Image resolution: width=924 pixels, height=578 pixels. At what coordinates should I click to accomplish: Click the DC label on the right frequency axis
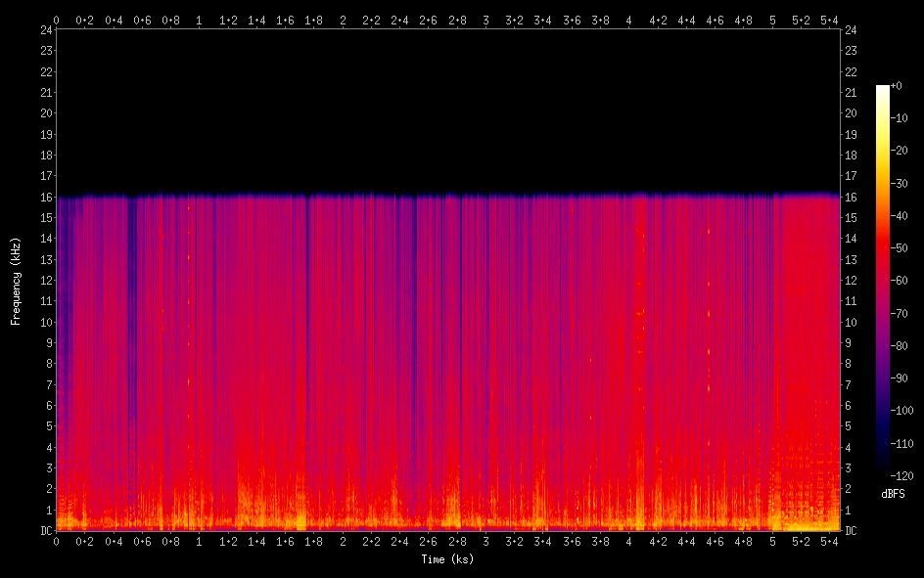click(852, 531)
